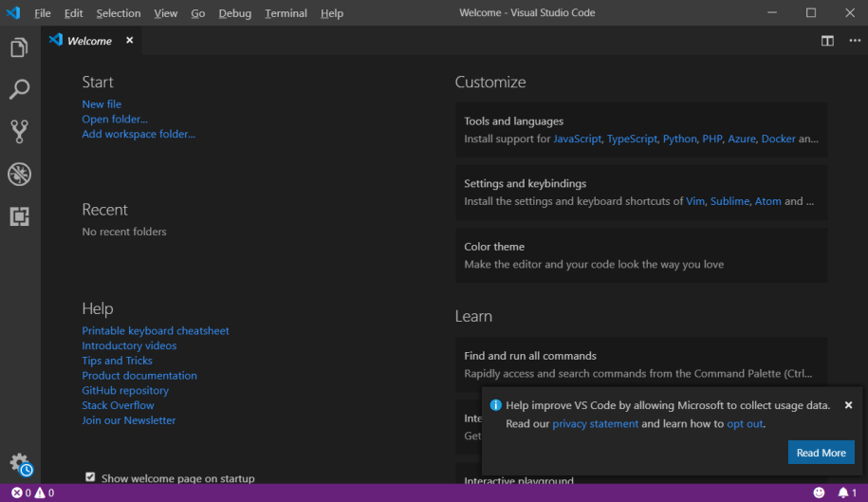
Task: Open GitHub repository link
Action: (x=125, y=390)
